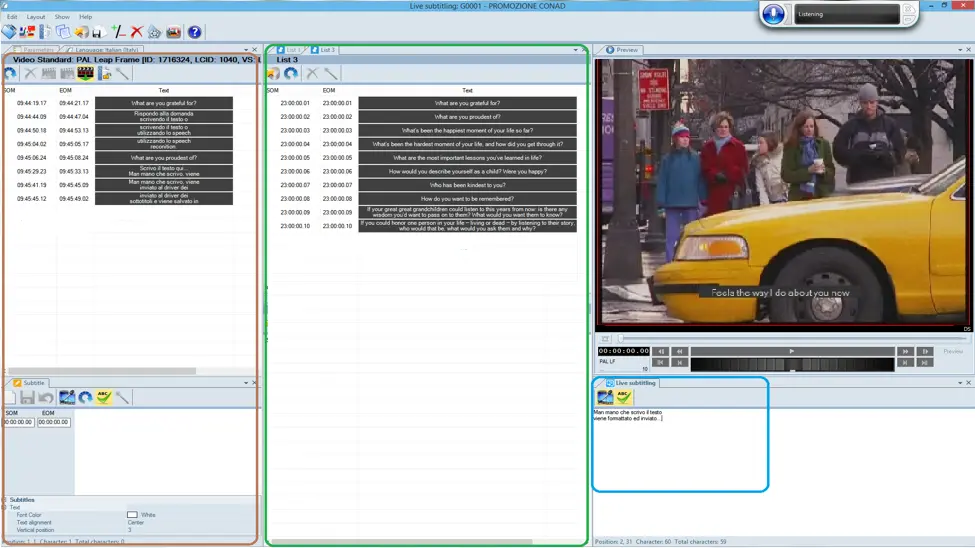Image resolution: width=975 pixels, height=548 pixels.
Task: Open the Live subtitling panel dropdown arrow
Action: (x=959, y=383)
